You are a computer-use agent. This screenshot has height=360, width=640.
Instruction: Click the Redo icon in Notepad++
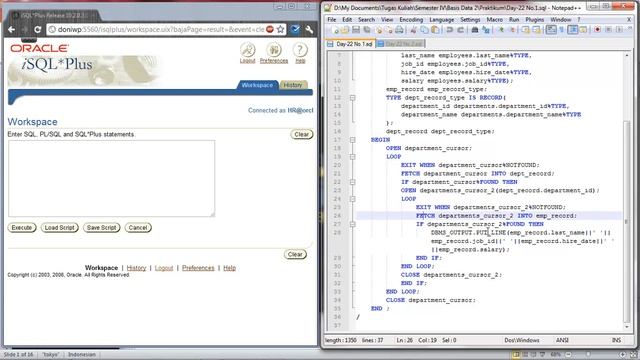point(460,30)
